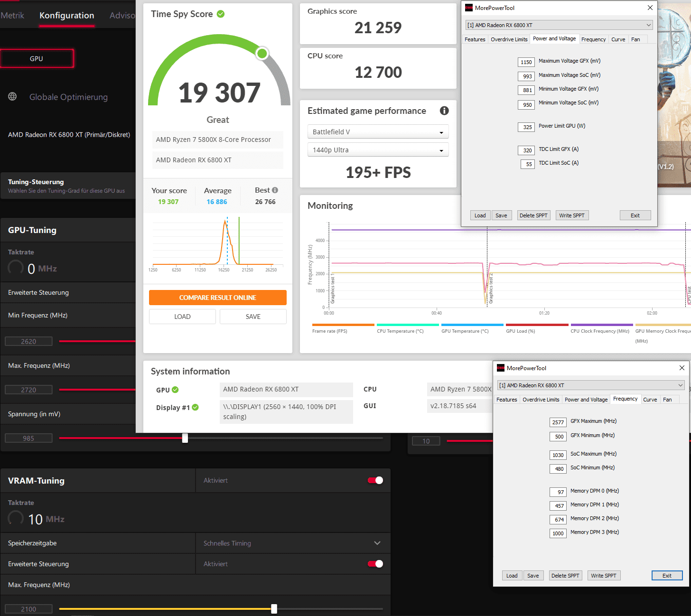Click the VRAM Max. Frequenz slider handle

pyautogui.click(x=274, y=608)
